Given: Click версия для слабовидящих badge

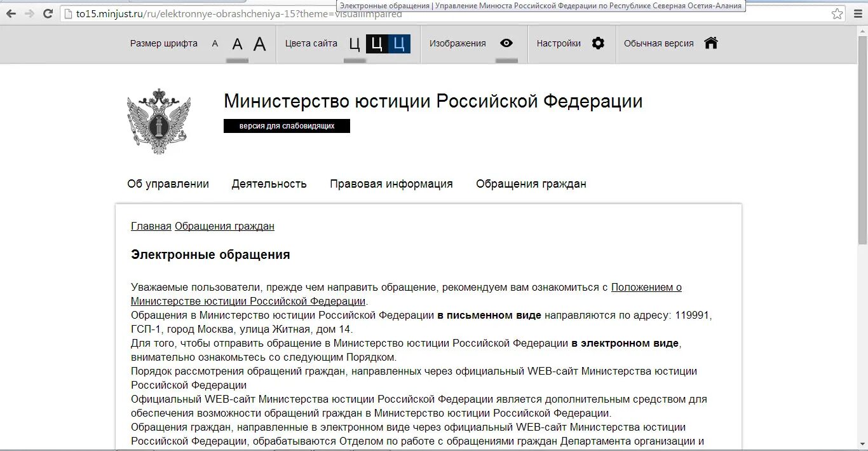Looking at the screenshot, I should (x=287, y=126).
